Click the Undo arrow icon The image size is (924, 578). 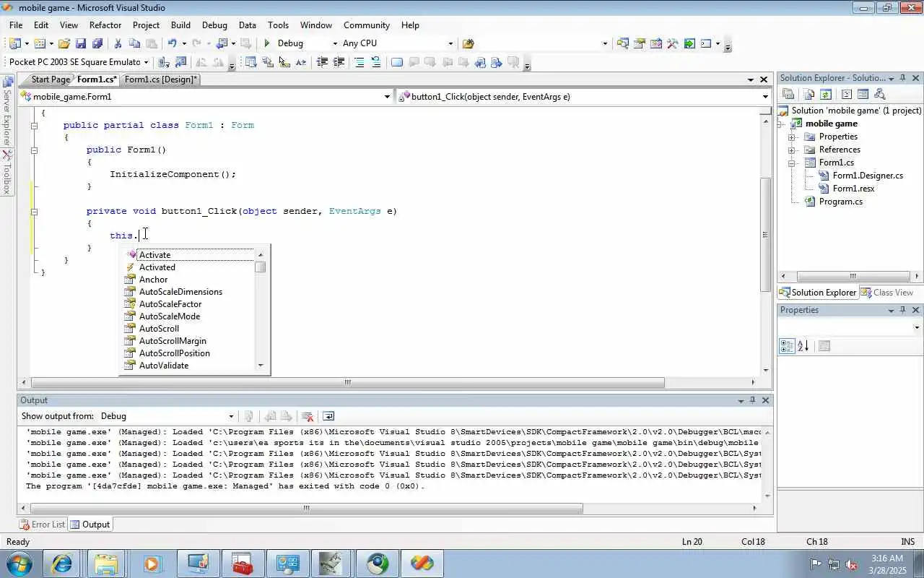point(173,43)
